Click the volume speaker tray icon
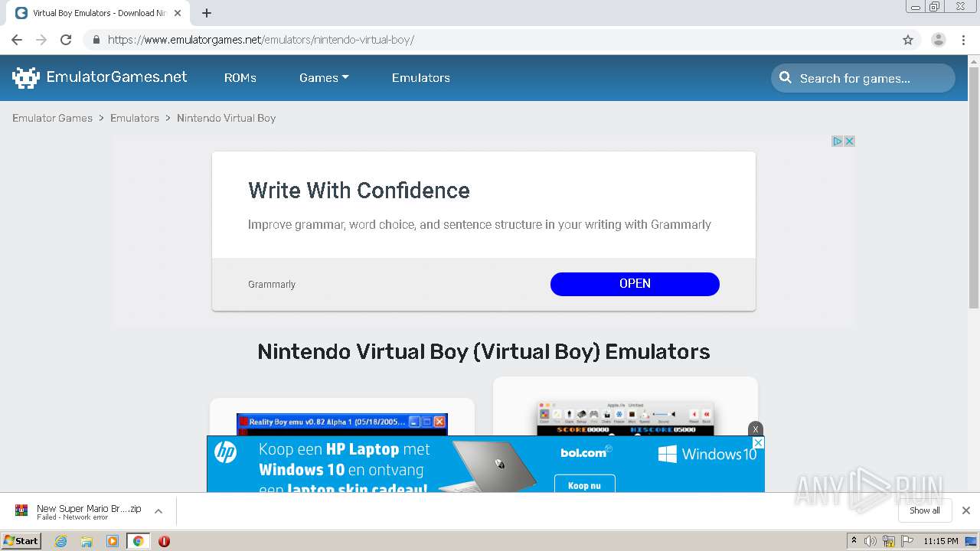This screenshot has height=551, width=980. point(871,541)
